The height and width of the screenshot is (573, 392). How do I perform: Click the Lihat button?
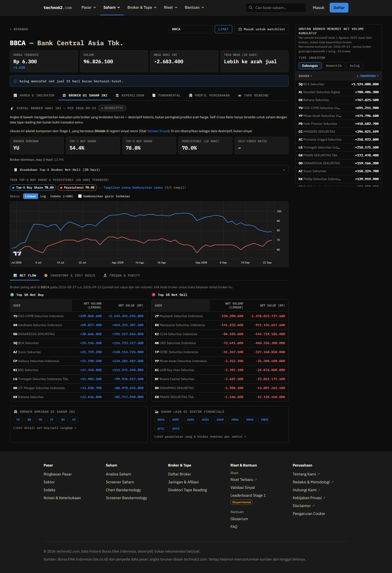[223, 29]
